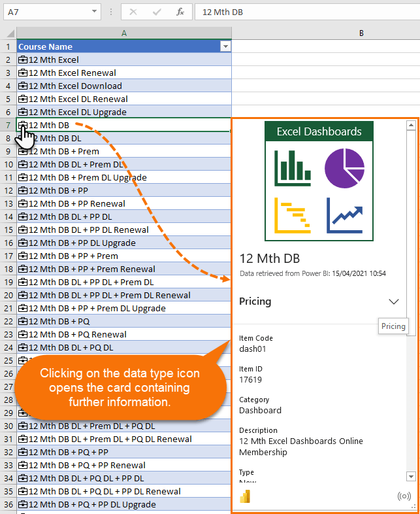Select cell 12 Mth DB DL + PP DL + Prem DL
This screenshot has width=420, height=514.
click(124, 283)
